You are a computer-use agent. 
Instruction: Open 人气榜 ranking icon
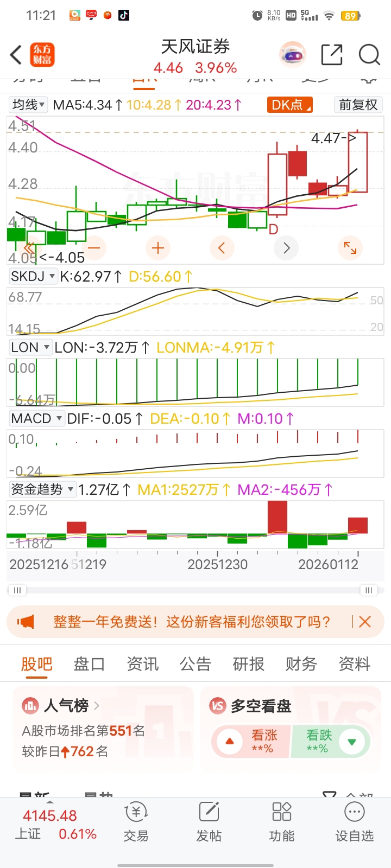click(30, 706)
